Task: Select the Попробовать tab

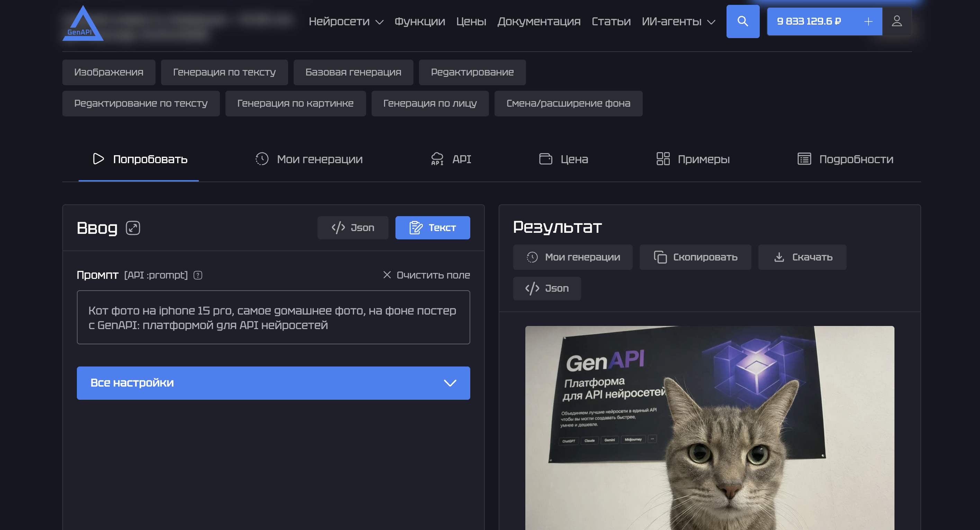Action: click(x=139, y=159)
